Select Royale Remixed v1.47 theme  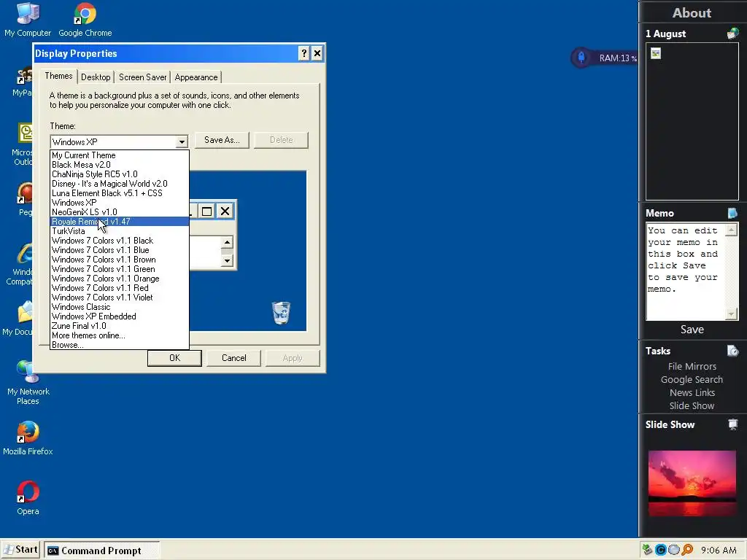tap(120, 222)
